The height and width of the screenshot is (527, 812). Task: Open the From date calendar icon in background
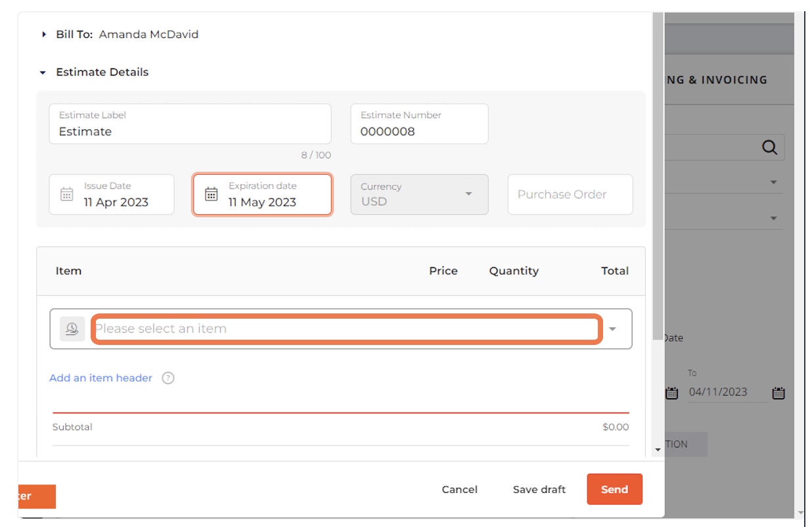671,394
